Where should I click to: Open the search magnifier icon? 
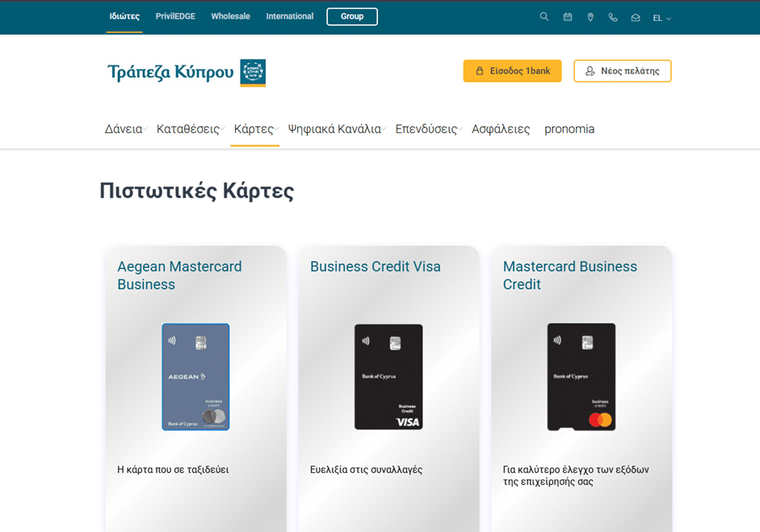(544, 17)
